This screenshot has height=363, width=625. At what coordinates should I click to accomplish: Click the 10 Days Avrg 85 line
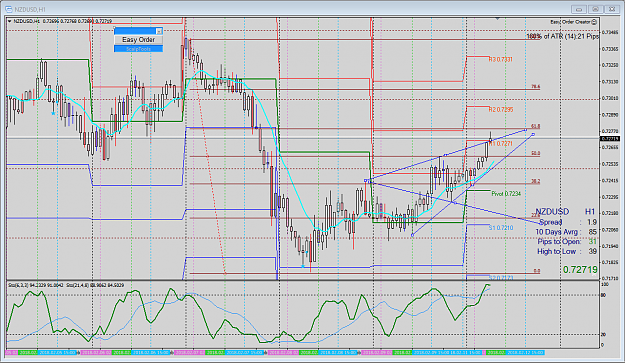pos(566,232)
